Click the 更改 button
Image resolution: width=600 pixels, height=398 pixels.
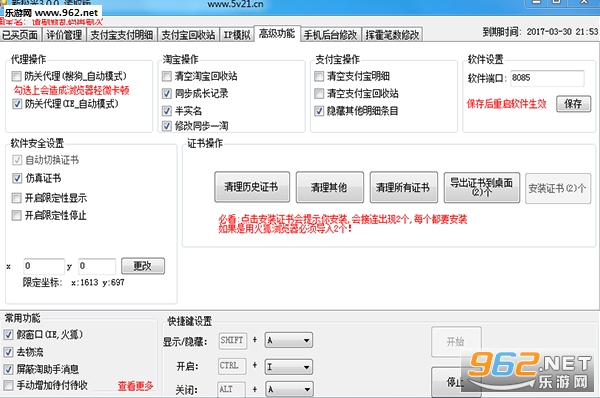tap(143, 266)
